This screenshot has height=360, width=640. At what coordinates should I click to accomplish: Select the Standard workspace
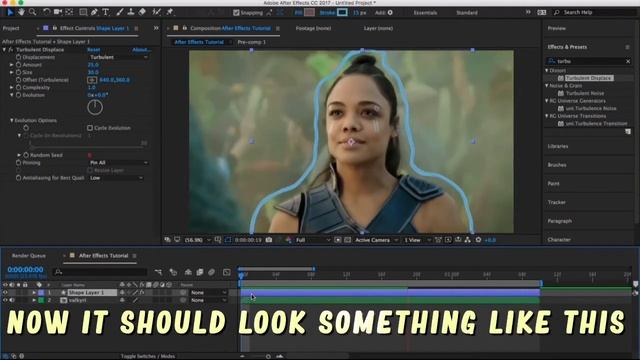pos(467,13)
